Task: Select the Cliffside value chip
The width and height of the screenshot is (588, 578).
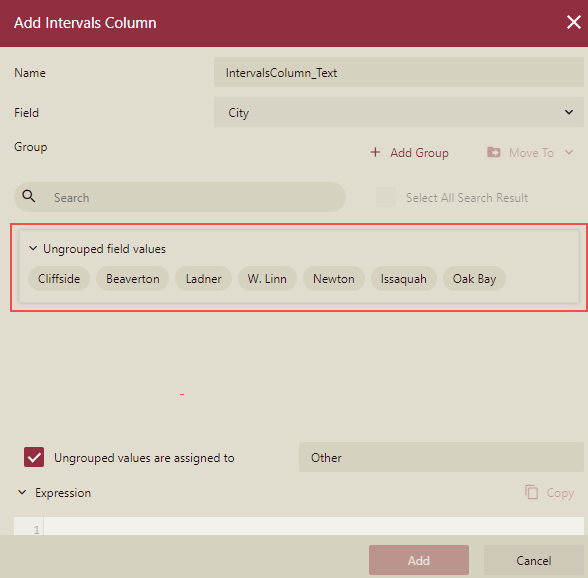Action: [59, 279]
